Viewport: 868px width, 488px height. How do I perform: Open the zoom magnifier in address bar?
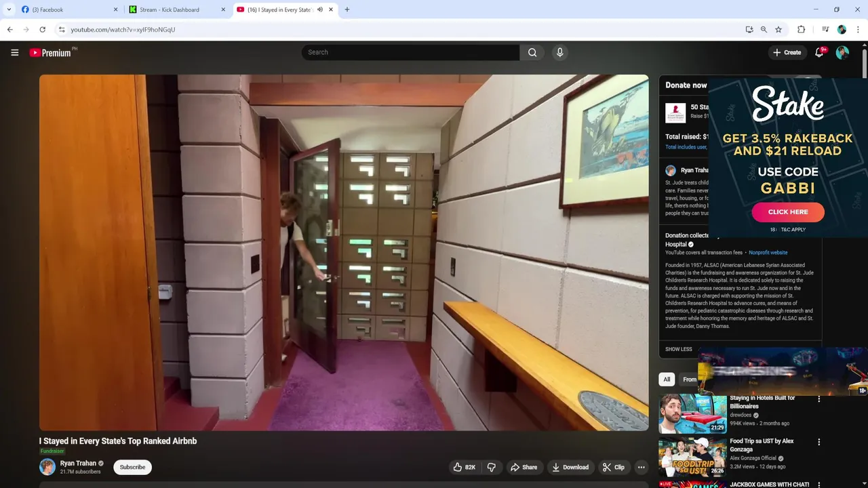[764, 29]
